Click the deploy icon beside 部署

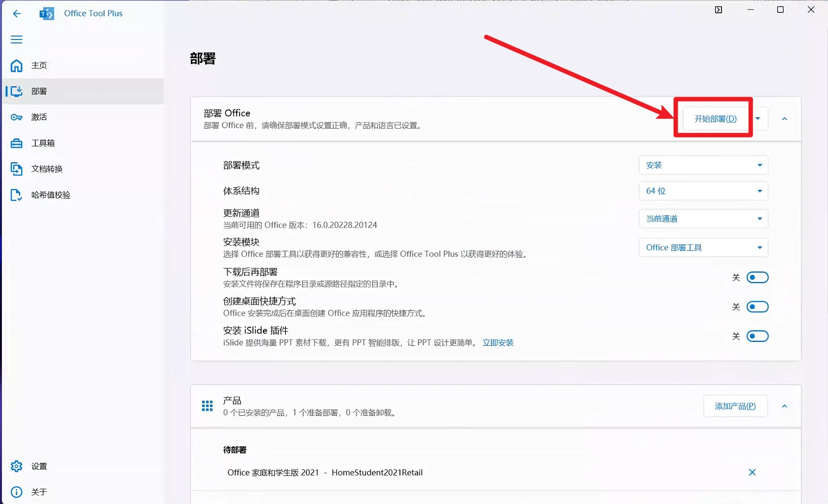[x=17, y=91]
